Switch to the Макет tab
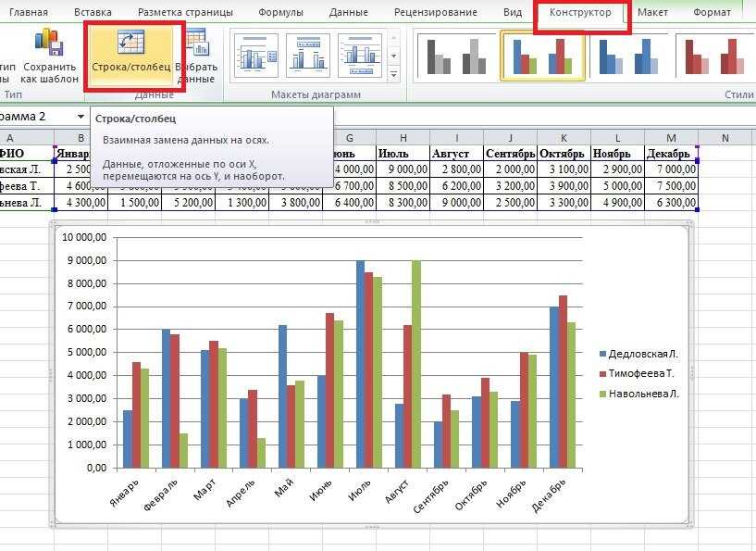 pos(652,12)
